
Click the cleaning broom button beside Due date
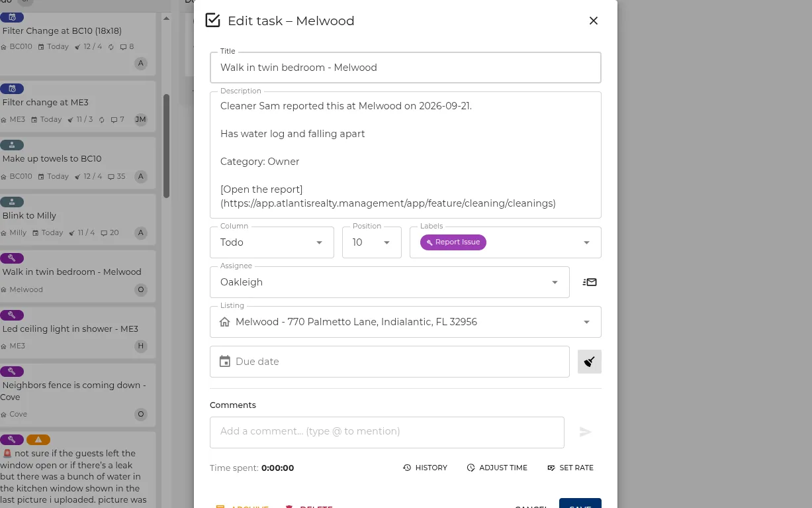(590, 362)
